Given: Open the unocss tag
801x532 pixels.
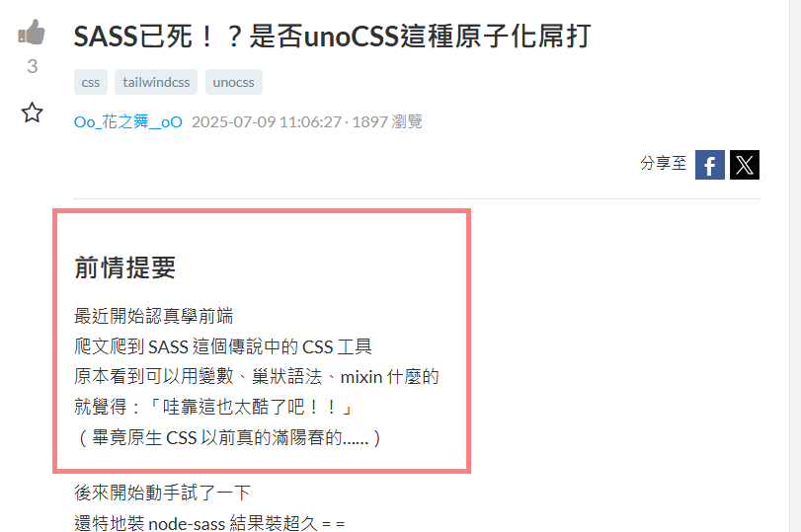Looking at the screenshot, I should pyautogui.click(x=233, y=82).
